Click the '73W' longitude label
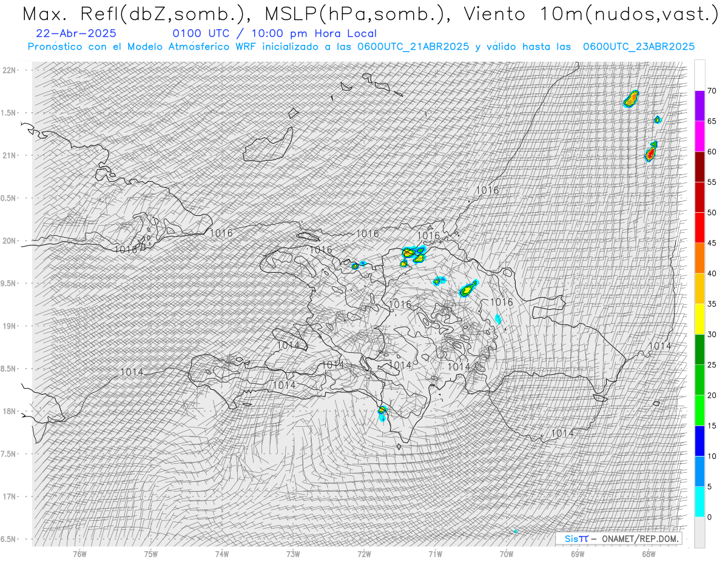Viewport: 728px width, 562px height. pyautogui.click(x=293, y=554)
